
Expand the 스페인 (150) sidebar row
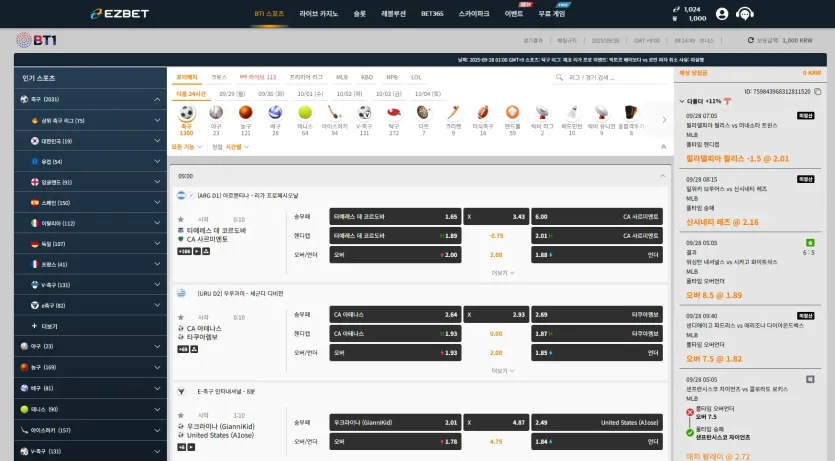(91, 203)
